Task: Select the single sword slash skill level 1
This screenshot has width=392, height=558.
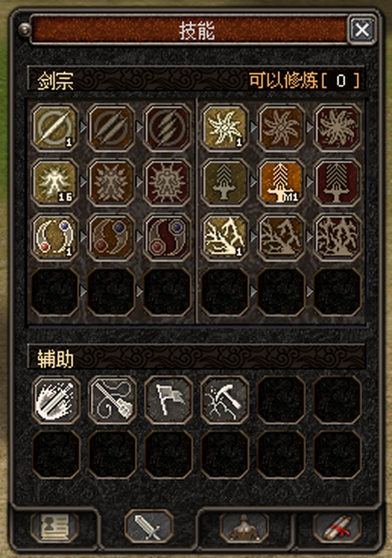Action: coord(55,127)
